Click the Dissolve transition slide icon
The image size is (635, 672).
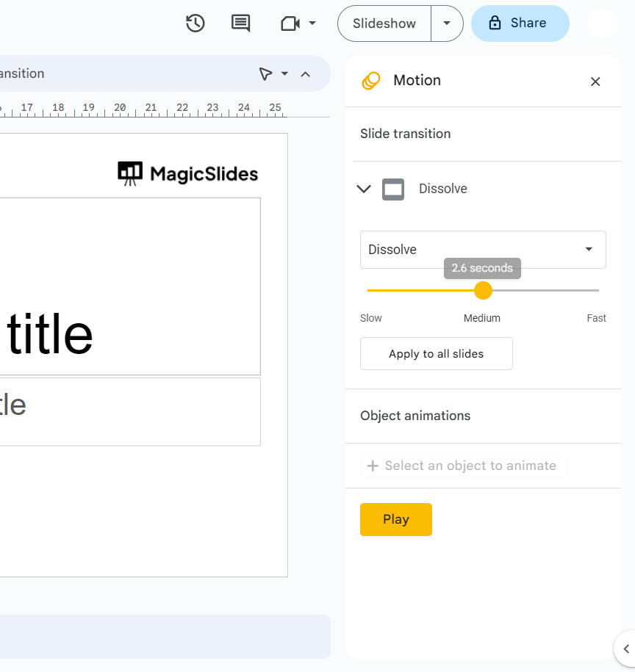point(393,189)
